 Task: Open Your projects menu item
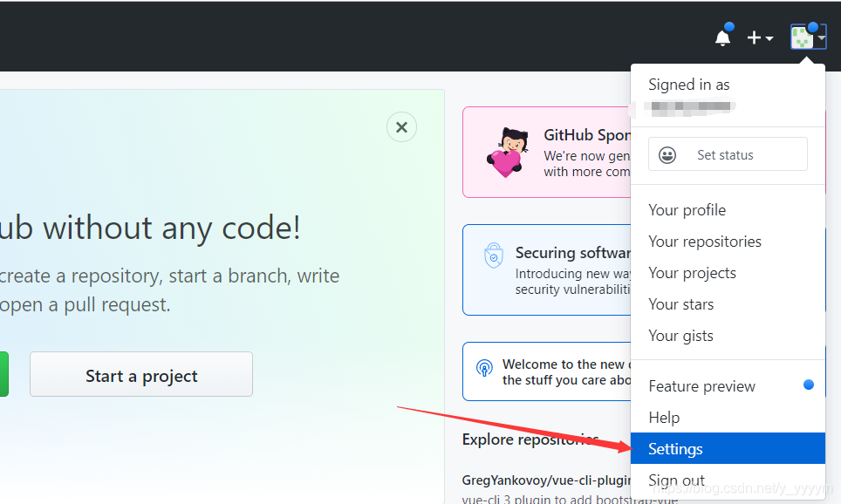pos(728,273)
